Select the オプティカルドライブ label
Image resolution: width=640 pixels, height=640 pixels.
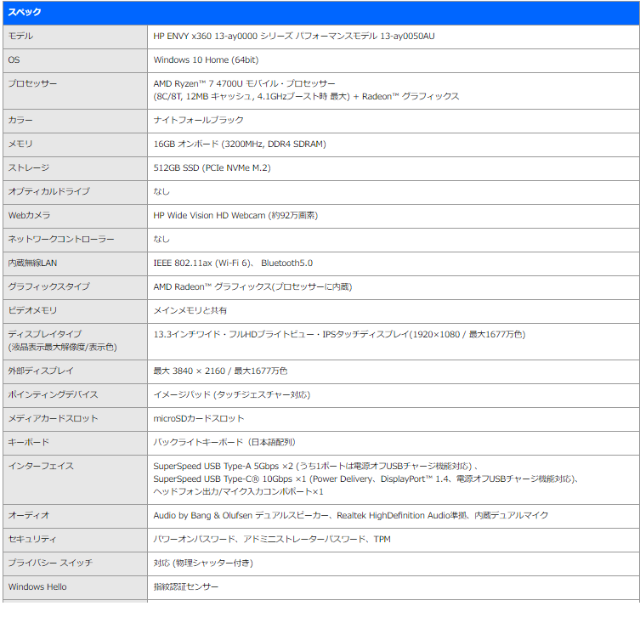tap(49, 191)
